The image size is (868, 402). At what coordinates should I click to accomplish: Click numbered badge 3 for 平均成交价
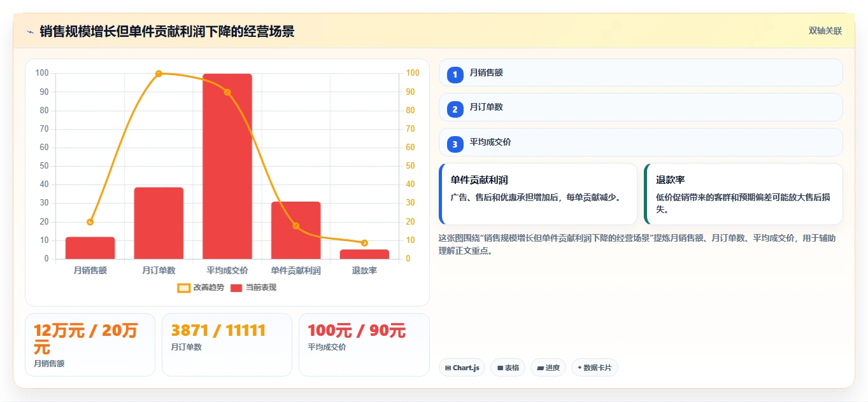pos(455,144)
